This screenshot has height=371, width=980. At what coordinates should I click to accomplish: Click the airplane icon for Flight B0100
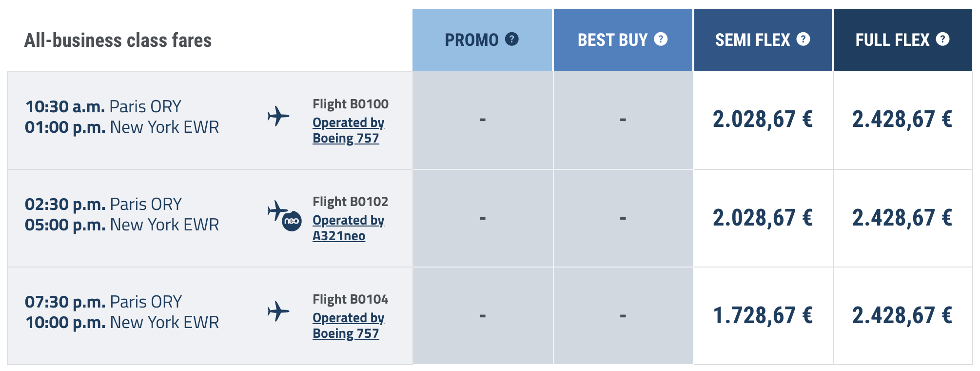(278, 116)
